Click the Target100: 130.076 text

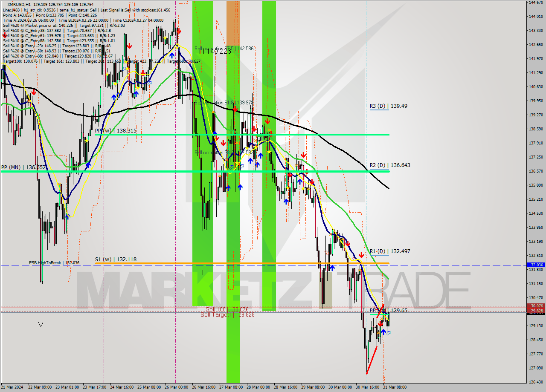[x=20, y=61]
